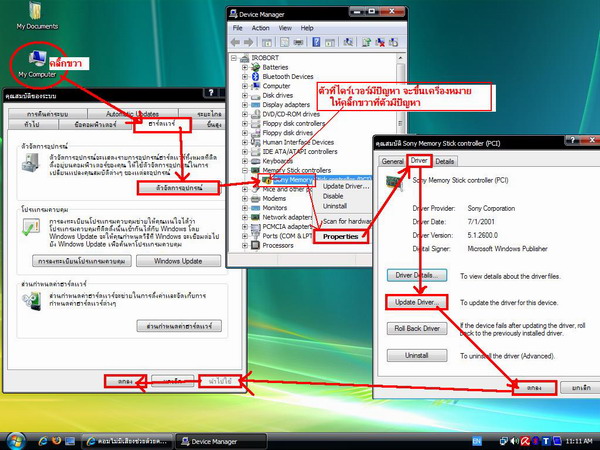Choose Uninstall in the context menu
Viewport: 600px width, 450px height.
335,206
